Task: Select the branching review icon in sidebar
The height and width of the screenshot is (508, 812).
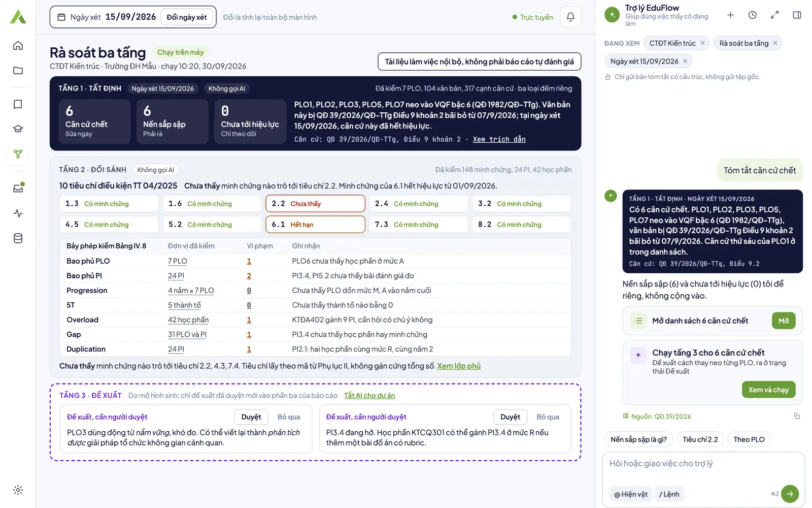Action: pos(18,154)
